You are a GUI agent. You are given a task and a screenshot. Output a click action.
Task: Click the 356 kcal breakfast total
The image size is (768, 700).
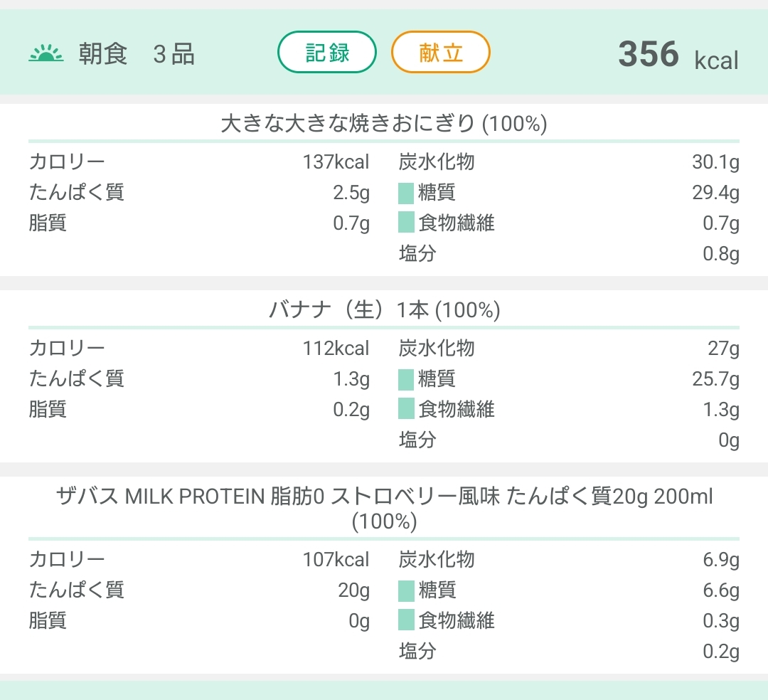tap(678, 55)
